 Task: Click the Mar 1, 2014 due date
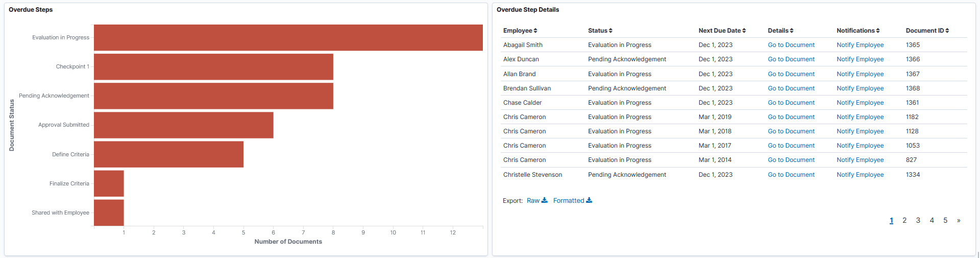pos(715,160)
